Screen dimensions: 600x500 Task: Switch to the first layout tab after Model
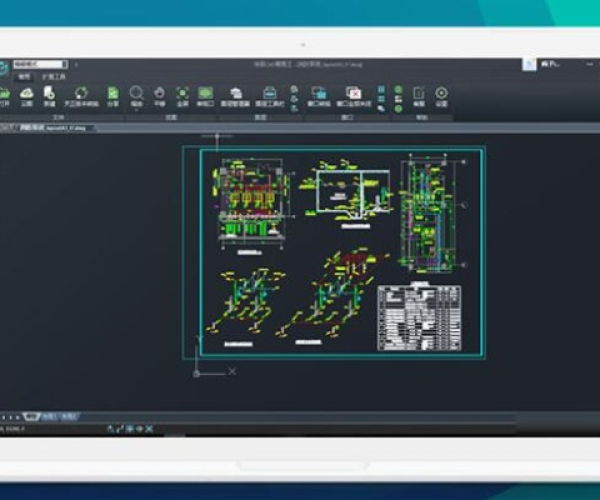(x=48, y=416)
